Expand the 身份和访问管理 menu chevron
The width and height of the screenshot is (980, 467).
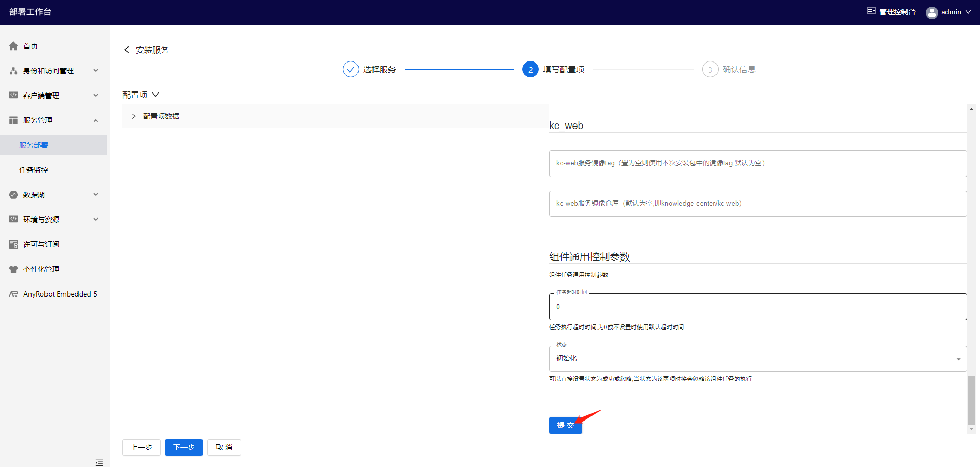(x=96, y=70)
